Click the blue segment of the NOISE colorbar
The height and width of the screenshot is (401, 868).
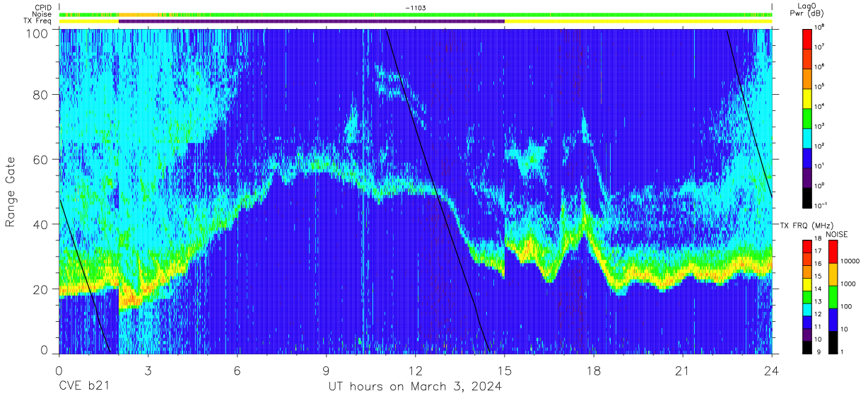pos(833,319)
